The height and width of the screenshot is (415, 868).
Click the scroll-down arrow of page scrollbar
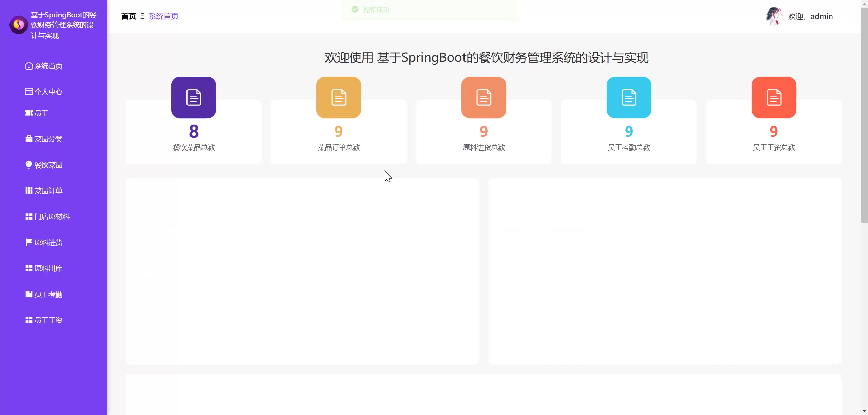(x=864, y=411)
